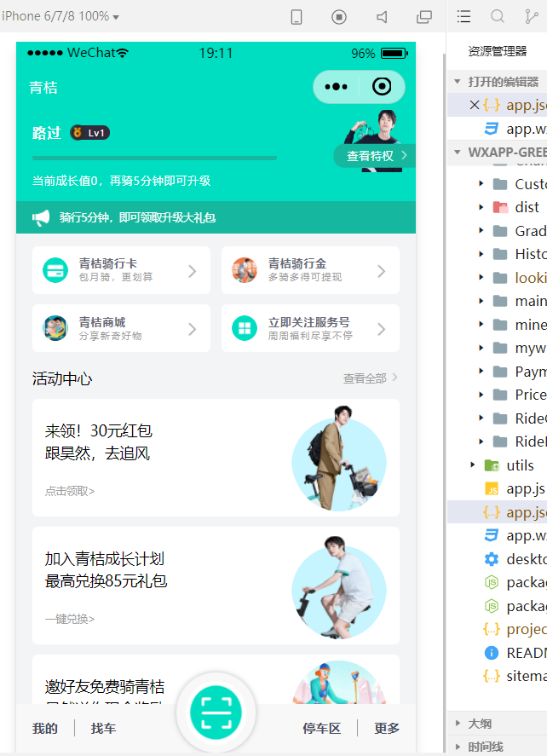The height and width of the screenshot is (756, 547).
Task: Click the Paym folder icon
Action: click(500, 372)
